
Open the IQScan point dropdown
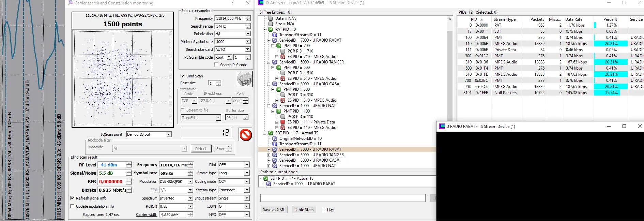(x=169, y=134)
